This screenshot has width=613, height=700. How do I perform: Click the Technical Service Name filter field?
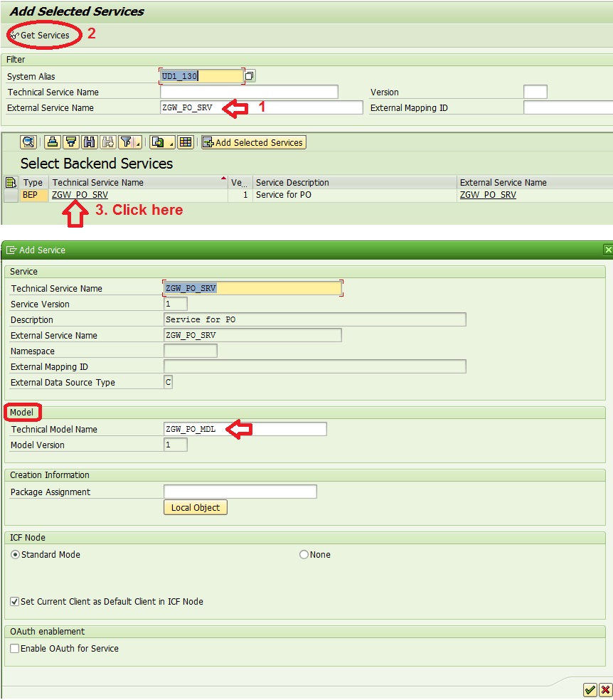pyautogui.click(x=249, y=92)
